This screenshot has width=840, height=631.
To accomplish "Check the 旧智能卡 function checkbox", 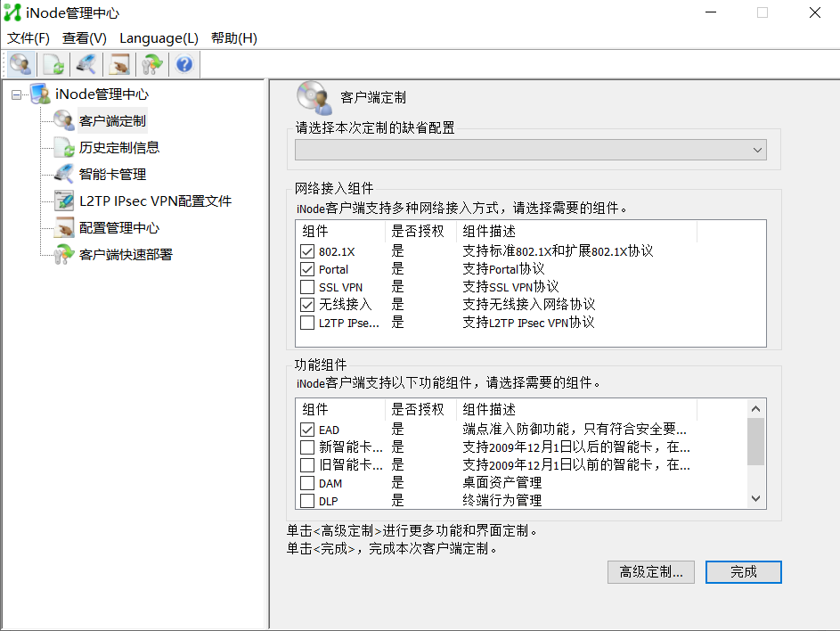I will coord(307,465).
